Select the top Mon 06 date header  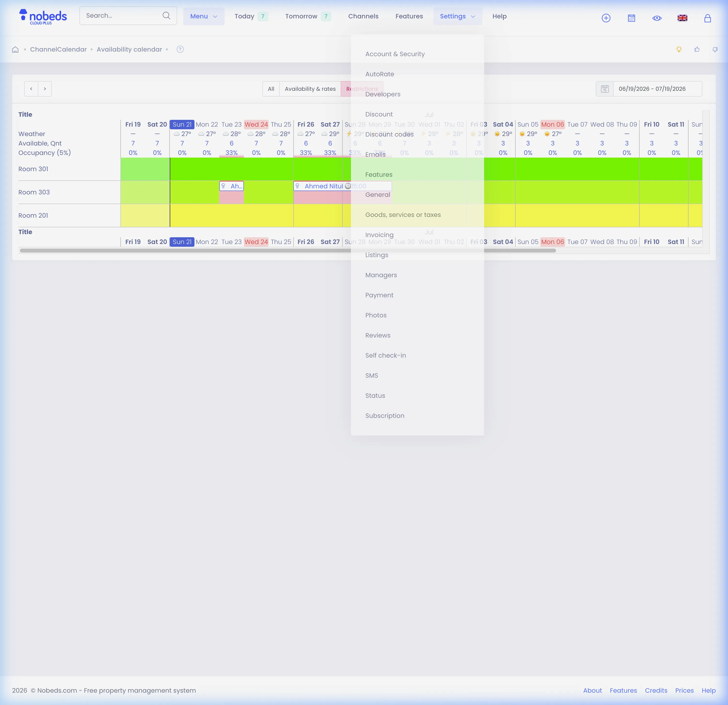(552, 124)
